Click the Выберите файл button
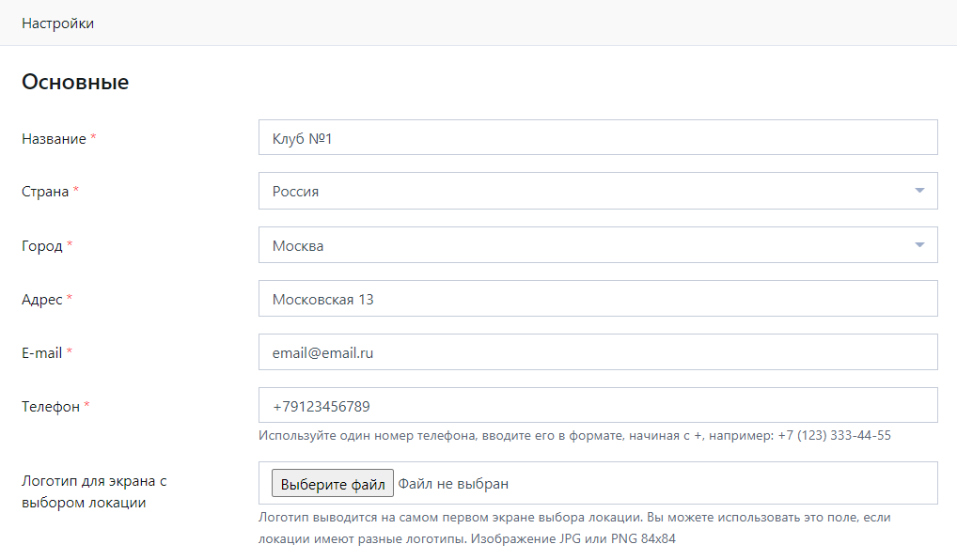The height and width of the screenshot is (560, 957). [333, 484]
